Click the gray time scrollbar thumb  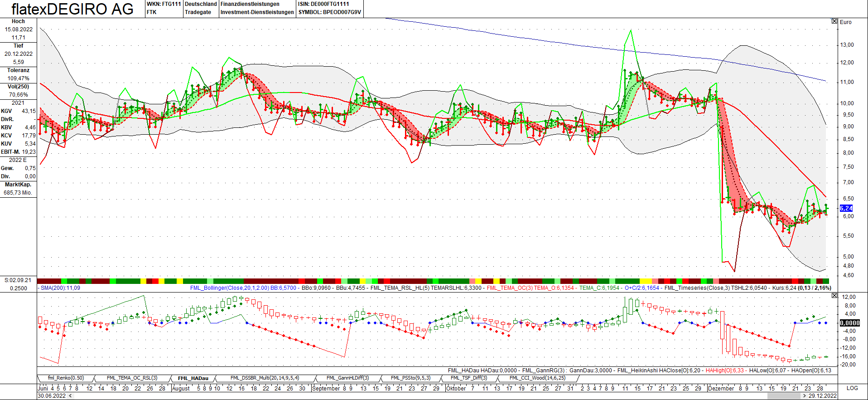[x=783, y=396]
